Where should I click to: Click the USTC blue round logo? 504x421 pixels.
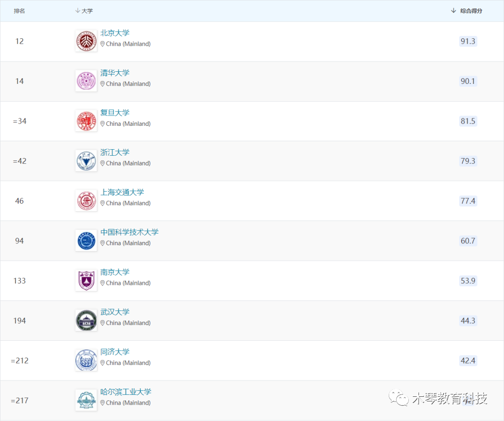pos(86,241)
